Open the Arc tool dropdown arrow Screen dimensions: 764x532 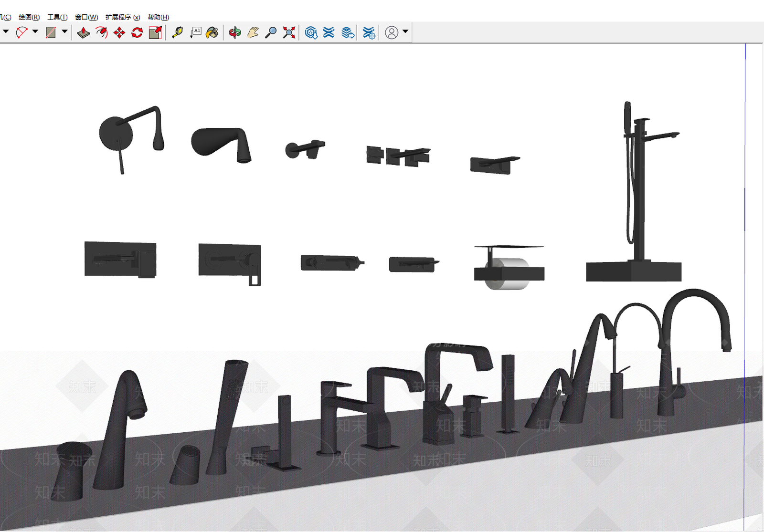pos(35,32)
